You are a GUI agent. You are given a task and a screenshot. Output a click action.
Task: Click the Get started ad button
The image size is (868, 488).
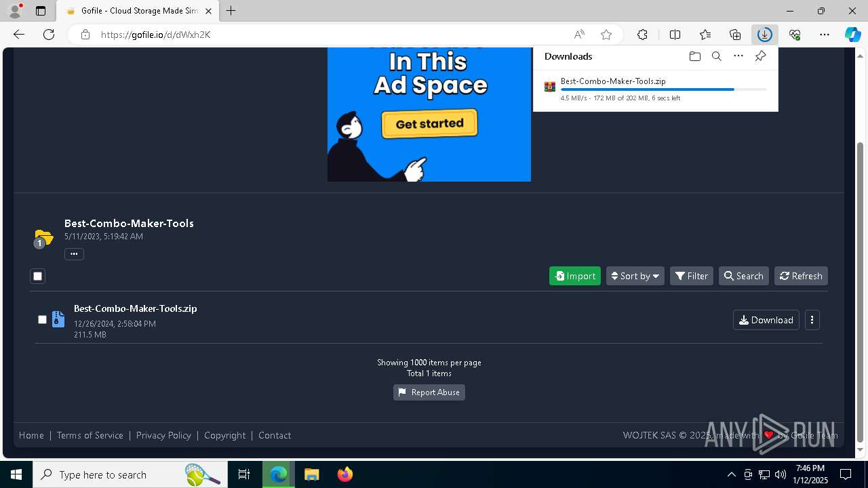[430, 124]
